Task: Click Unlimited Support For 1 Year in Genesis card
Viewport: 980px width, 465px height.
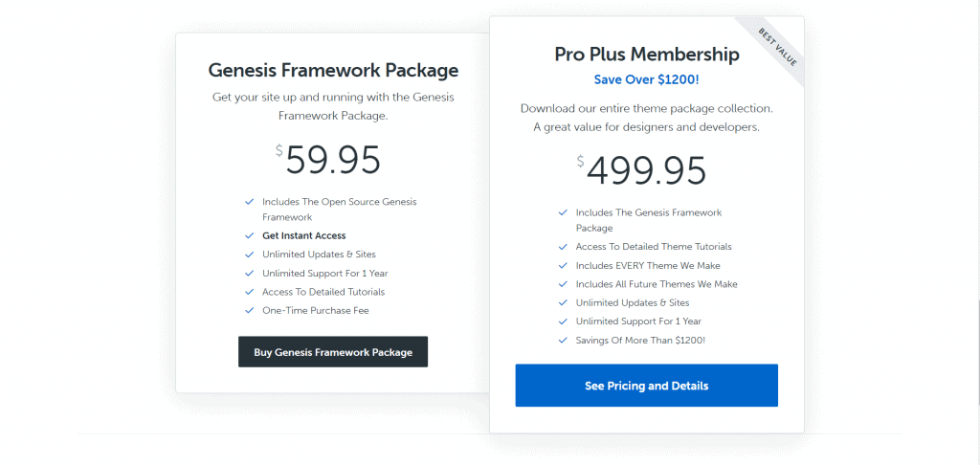Action: point(325,273)
